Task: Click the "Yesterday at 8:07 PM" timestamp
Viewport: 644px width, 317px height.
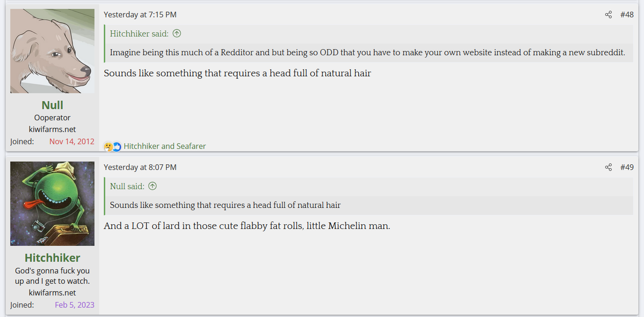Action: [x=140, y=167]
